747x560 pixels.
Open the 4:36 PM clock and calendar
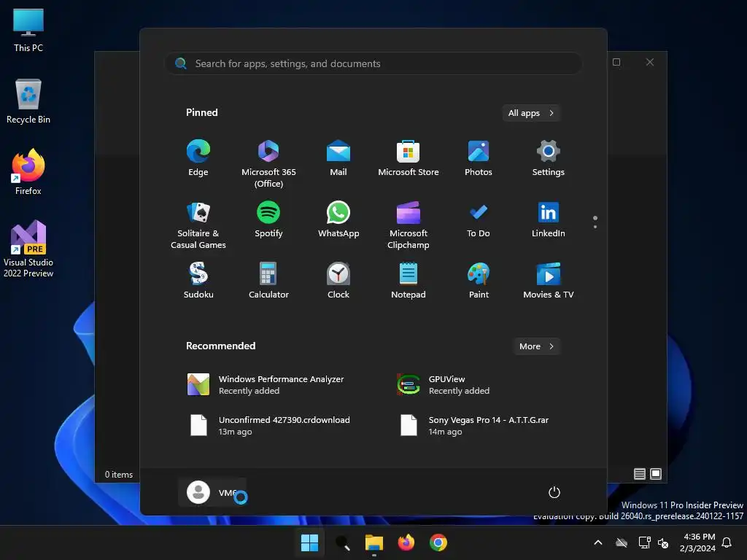click(698, 542)
